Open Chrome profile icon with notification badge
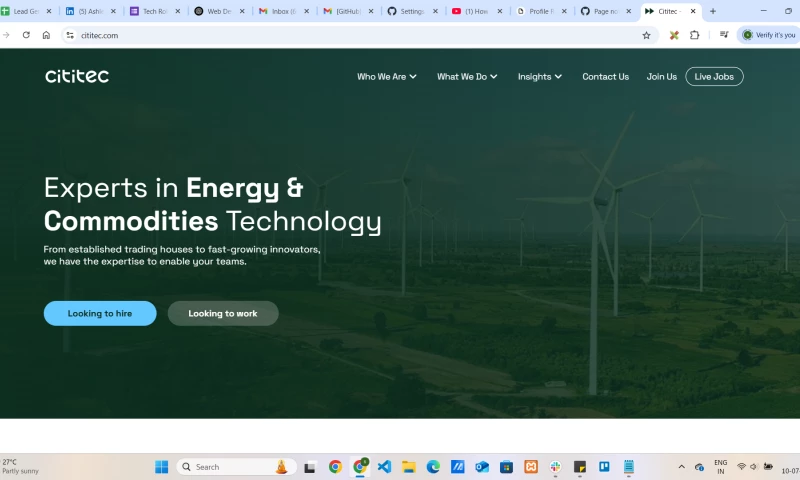The width and height of the screenshot is (800, 480). (360, 466)
